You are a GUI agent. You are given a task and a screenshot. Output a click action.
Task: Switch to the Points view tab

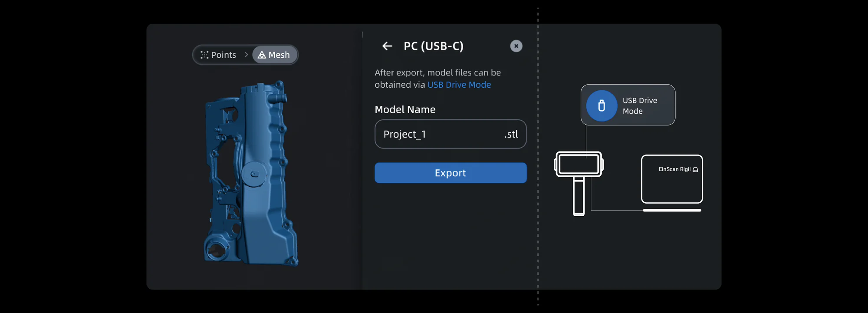pos(219,55)
